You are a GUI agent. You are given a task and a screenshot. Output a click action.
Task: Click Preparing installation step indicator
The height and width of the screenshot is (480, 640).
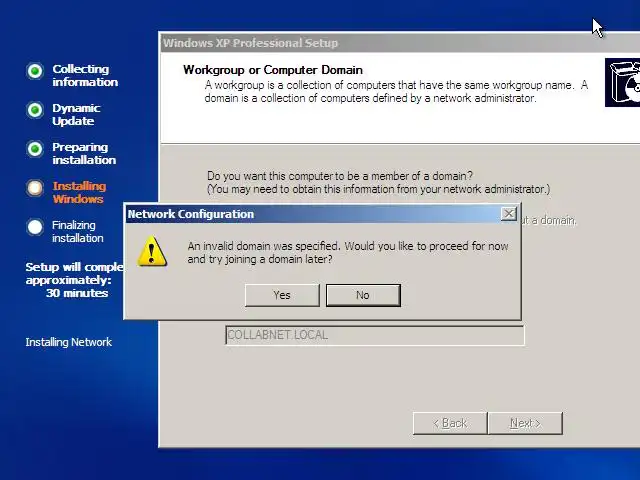pos(35,149)
